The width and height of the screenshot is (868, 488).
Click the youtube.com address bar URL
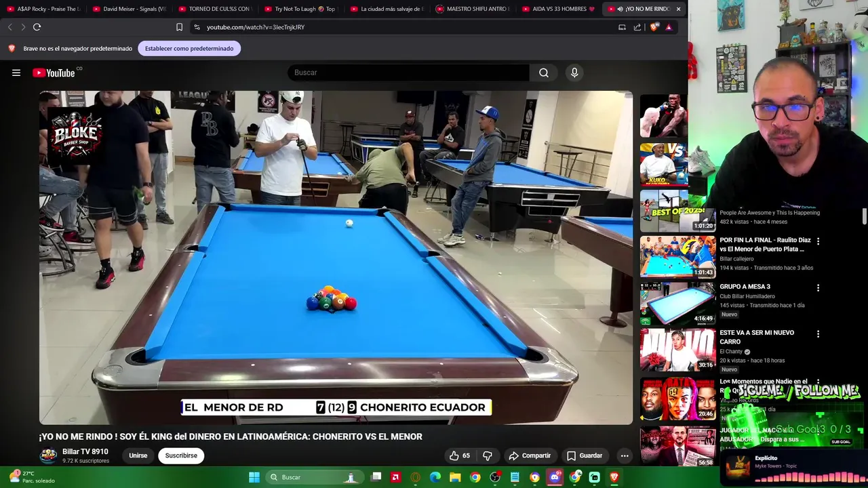[x=256, y=27]
